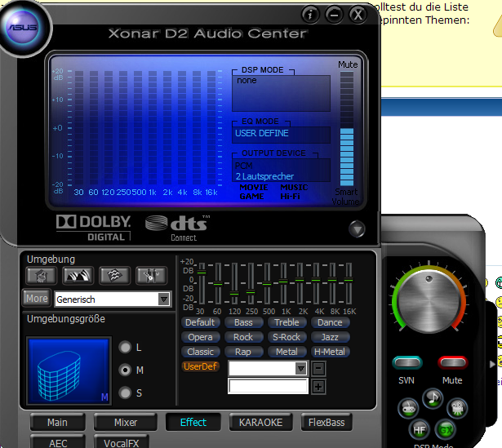This screenshot has width=502, height=448.
Task: Click the smart volume level meter
Action: 347,129
